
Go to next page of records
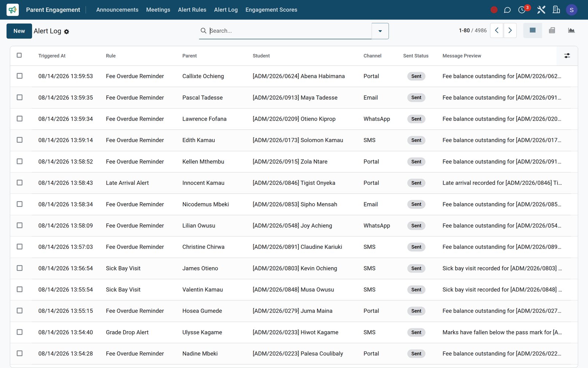click(510, 31)
